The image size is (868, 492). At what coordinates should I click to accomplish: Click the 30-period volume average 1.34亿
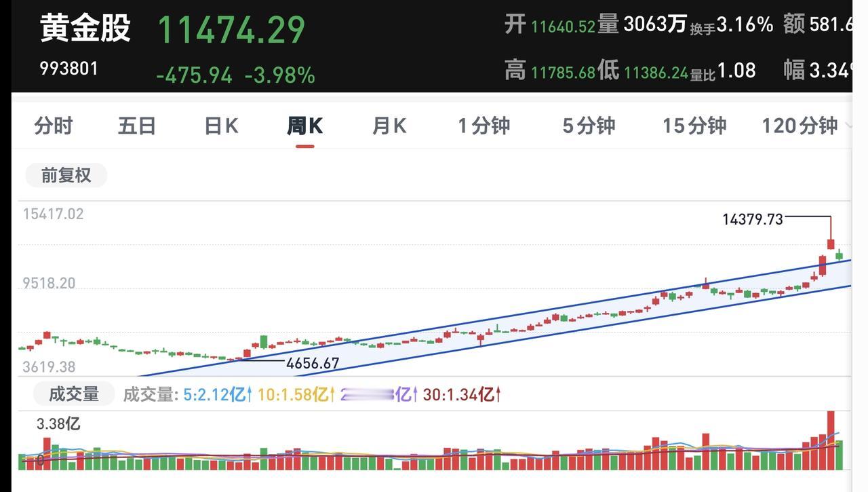tap(462, 394)
